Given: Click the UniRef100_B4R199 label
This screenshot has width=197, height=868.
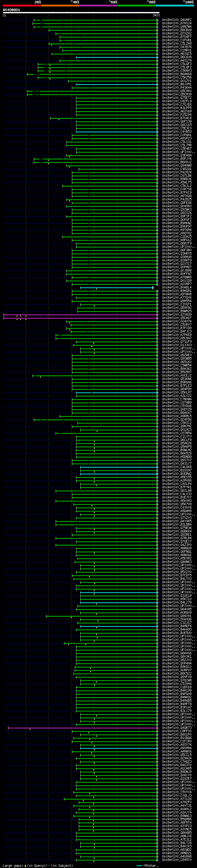Looking at the screenshot, I should pos(177,691).
